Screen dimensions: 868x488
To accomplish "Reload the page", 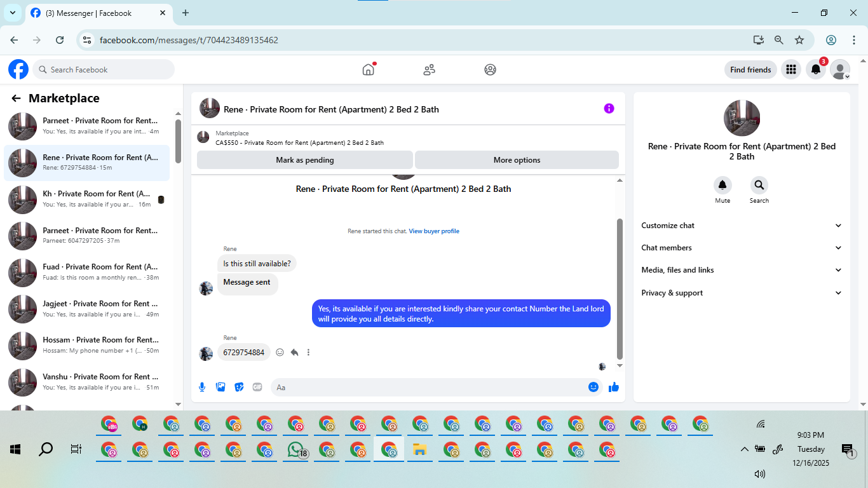I will 60,40.
